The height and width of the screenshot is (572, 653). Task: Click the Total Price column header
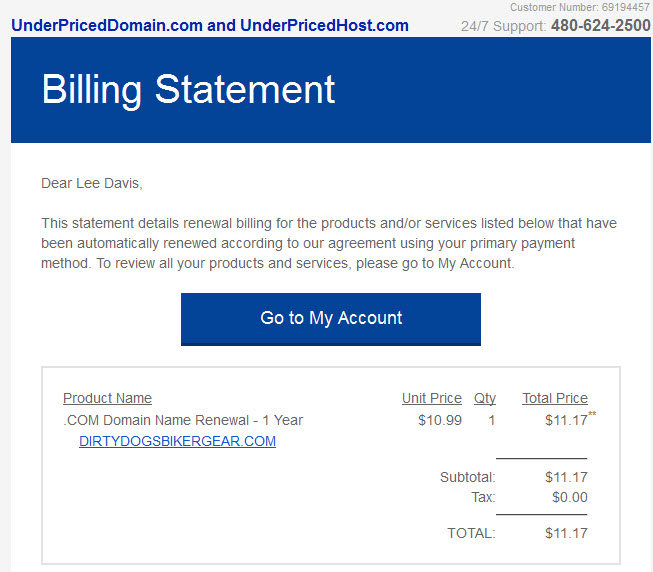(x=555, y=398)
